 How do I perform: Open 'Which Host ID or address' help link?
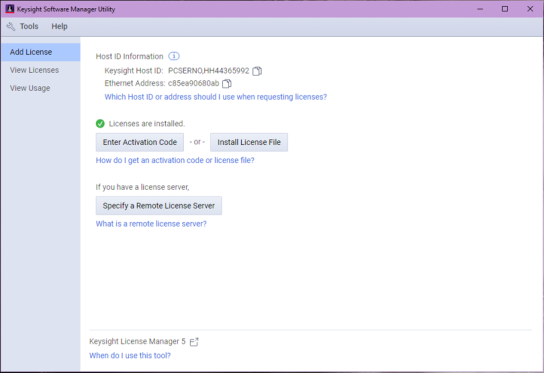point(216,97)
